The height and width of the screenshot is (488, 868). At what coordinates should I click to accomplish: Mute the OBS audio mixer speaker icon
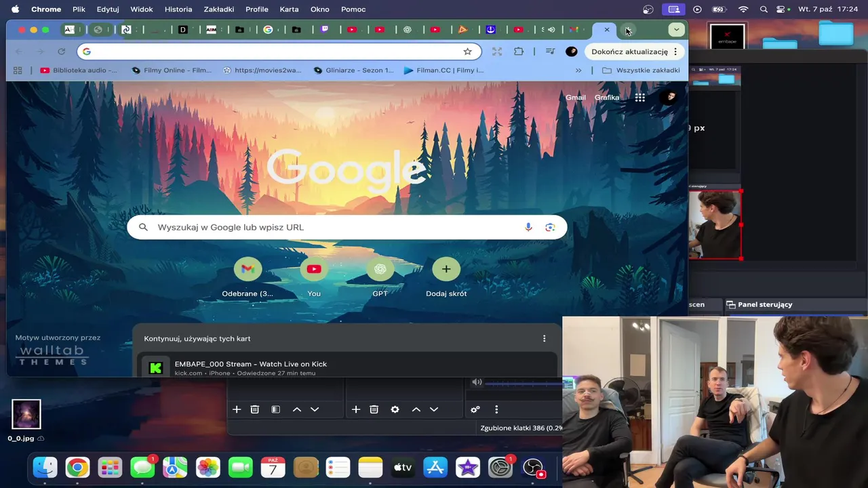pyautogui.click(x=477, y=382)
